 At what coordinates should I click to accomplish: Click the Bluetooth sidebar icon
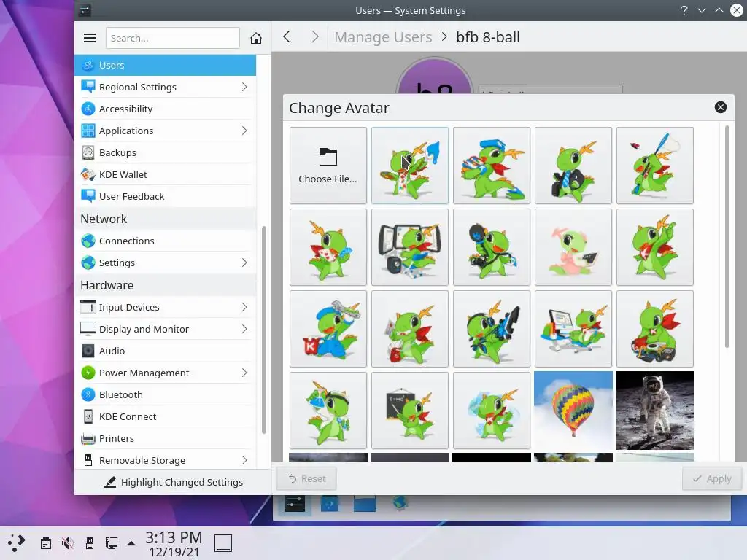(x=88, y=394)
